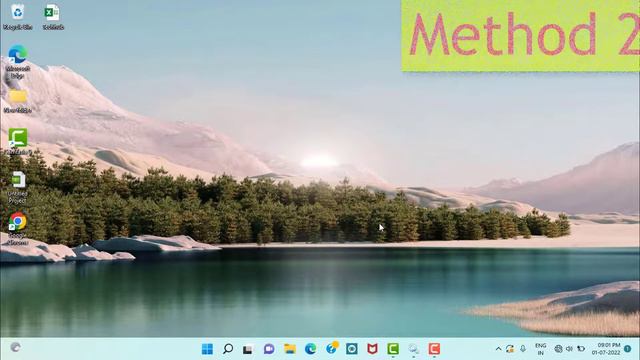
Task: Open the clock and calendar flyout
Action: (x=606, y=349)
